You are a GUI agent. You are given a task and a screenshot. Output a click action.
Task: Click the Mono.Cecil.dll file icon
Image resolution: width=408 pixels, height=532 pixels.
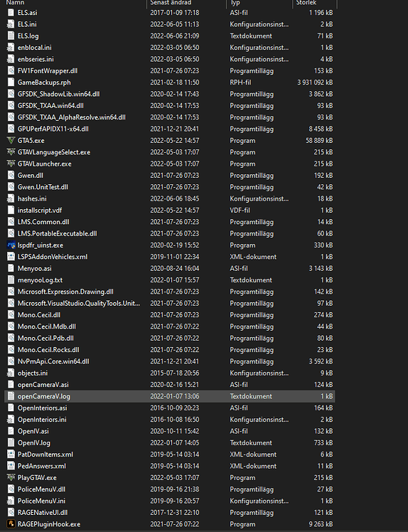click(11, 315)
